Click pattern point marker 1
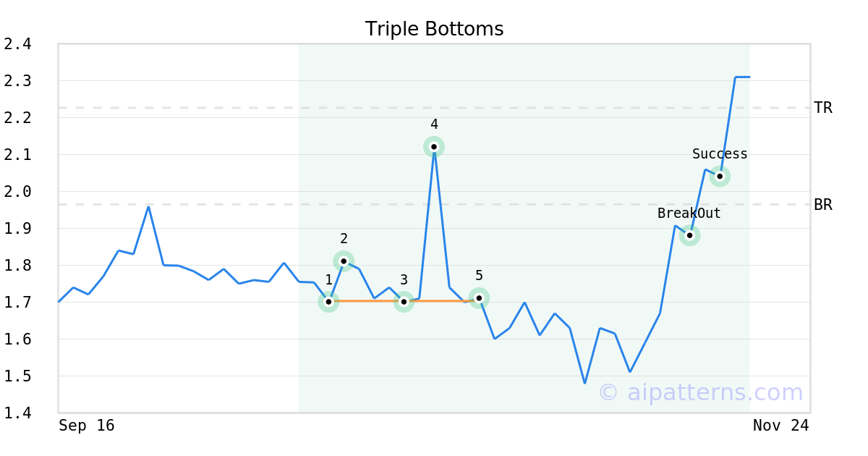 click(328, 301)
